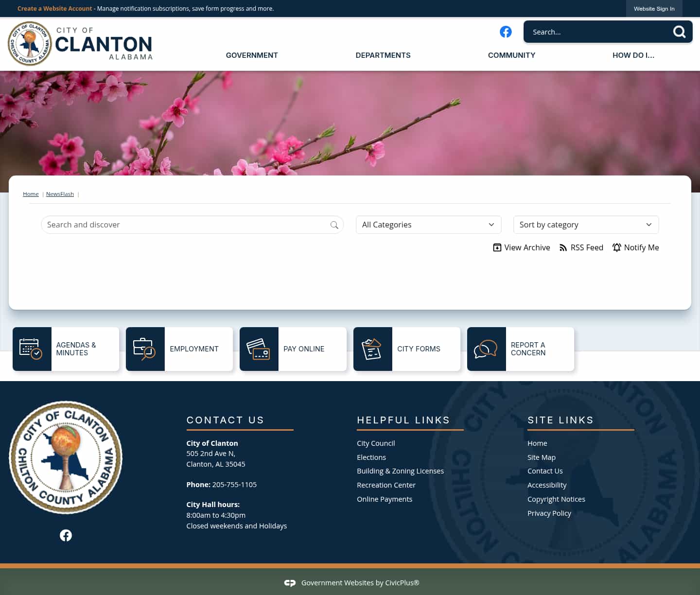Click the search magnifier in the header
This screenshot has height=595, width=700.
click(679, 32)
